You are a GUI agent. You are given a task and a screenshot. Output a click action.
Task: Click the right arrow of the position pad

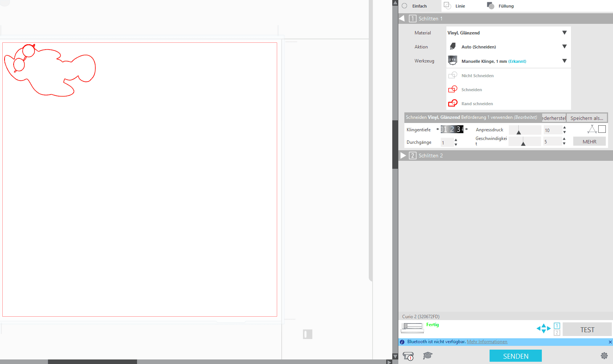[549, 328]
